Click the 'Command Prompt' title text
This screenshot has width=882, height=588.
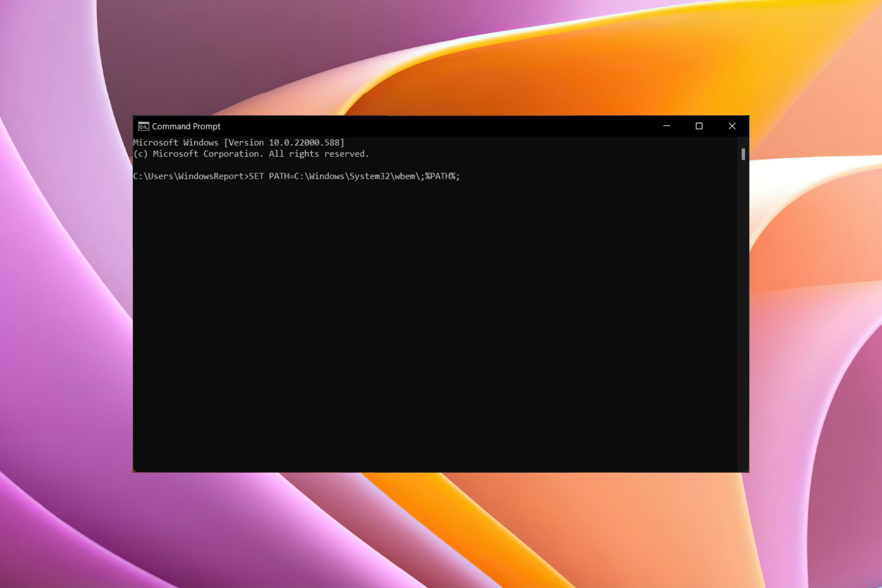[x=186, y=126]
